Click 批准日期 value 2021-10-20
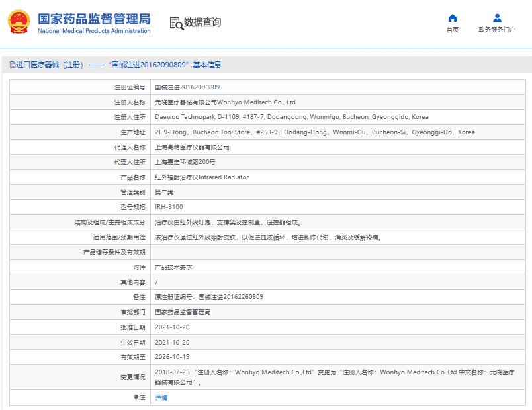Viewport: 532px width, 410px height. (172, 327)
